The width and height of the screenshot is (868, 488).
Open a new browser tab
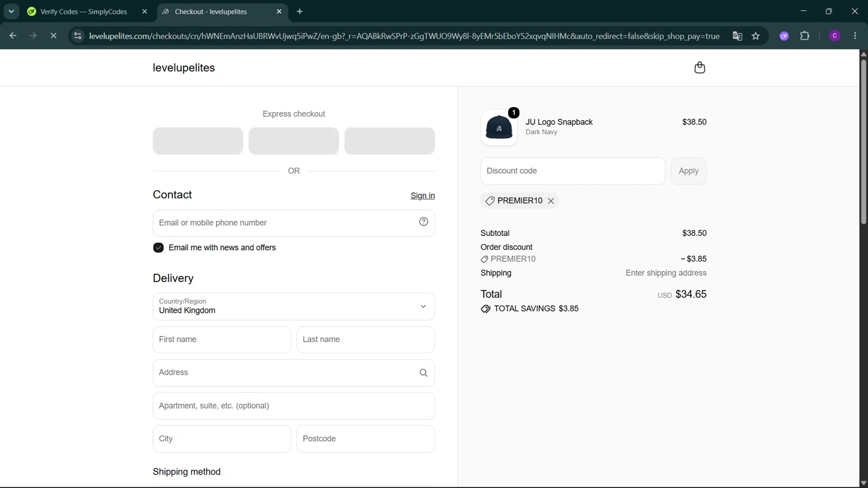[300, 12]
